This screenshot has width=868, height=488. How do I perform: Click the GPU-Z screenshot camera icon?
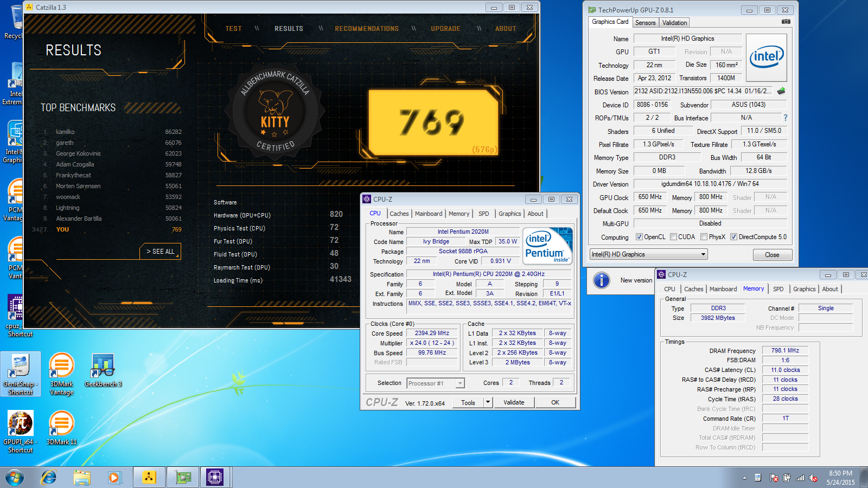click(786, 22)
